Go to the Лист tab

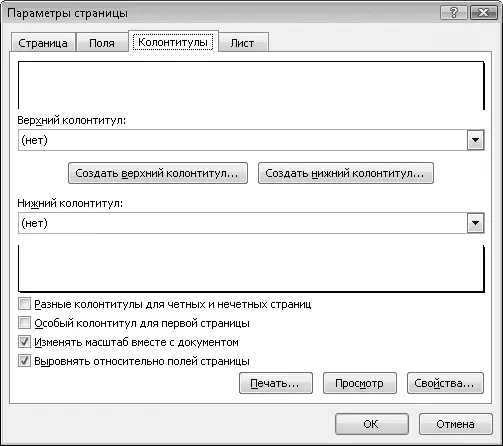coord(242,43)
